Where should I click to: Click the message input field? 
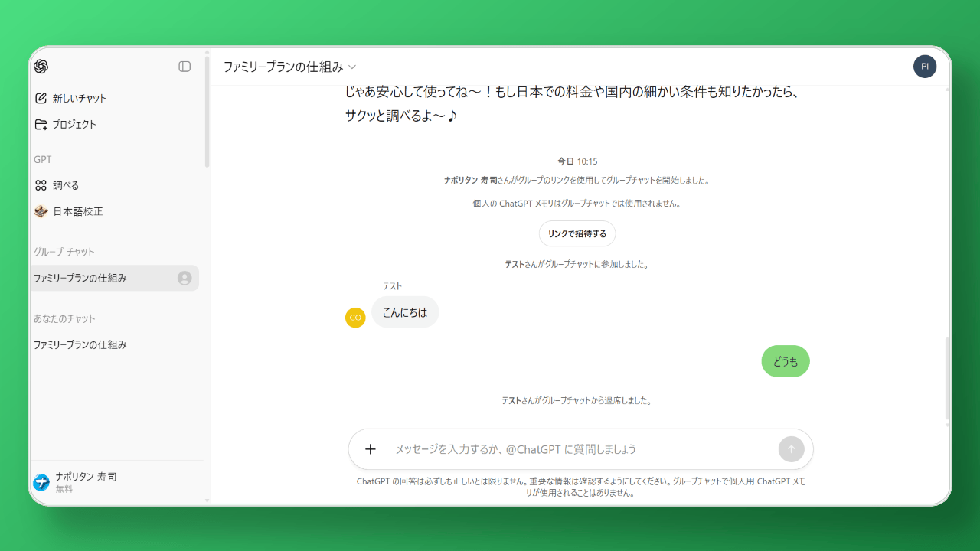(536, 449)
